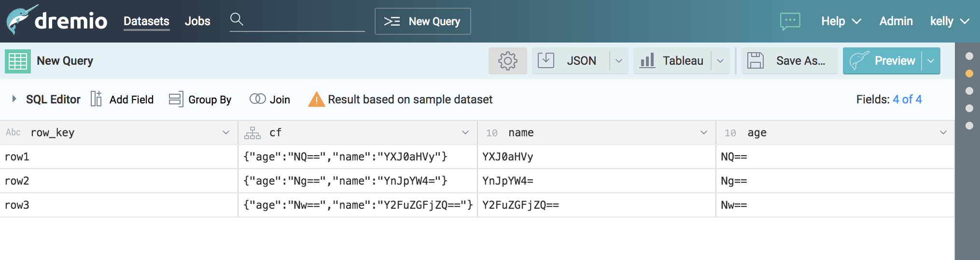Open the chat bubble icon
The height and width of the screenshot is (260, 980).
click(790, 21)
